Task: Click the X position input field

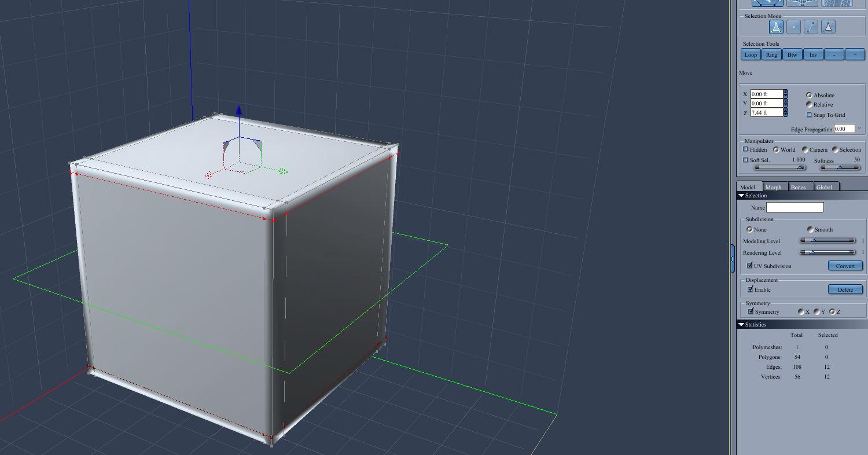Action: tap(767, 94)
